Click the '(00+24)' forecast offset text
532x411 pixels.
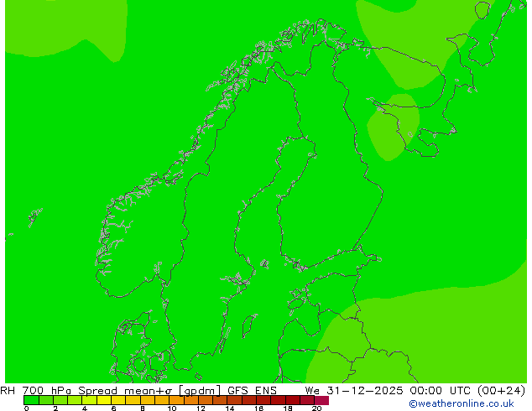[501, 391]
